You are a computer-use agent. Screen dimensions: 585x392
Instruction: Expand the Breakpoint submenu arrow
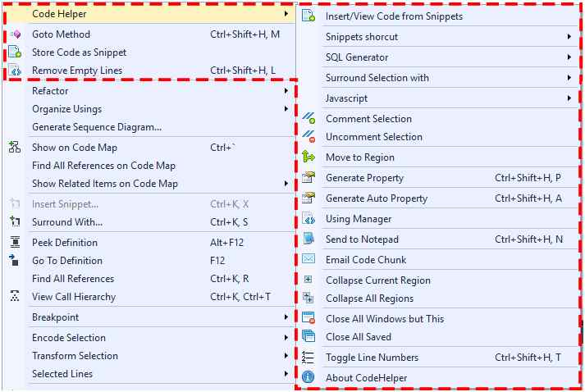pyautogui.click(x=286, y=317)
